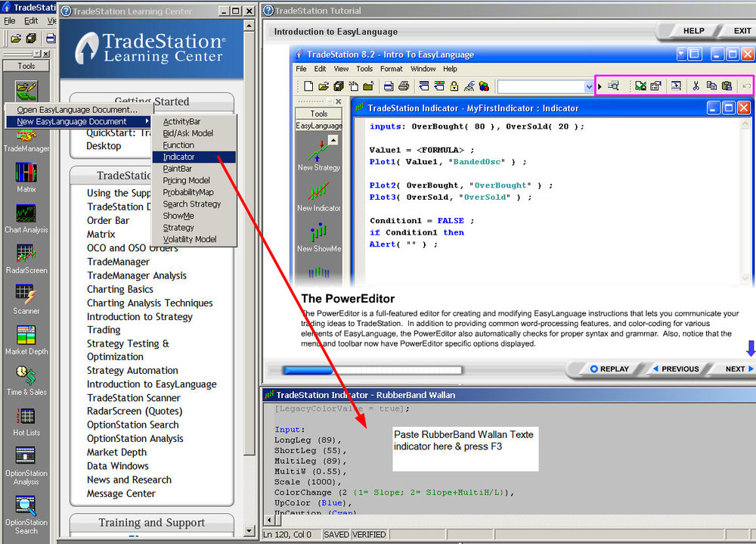The width and height of the screenshot is (756, 544).
Task: Click the Cut scissors icon in tutorial toolbar
Action: (696, 86)
